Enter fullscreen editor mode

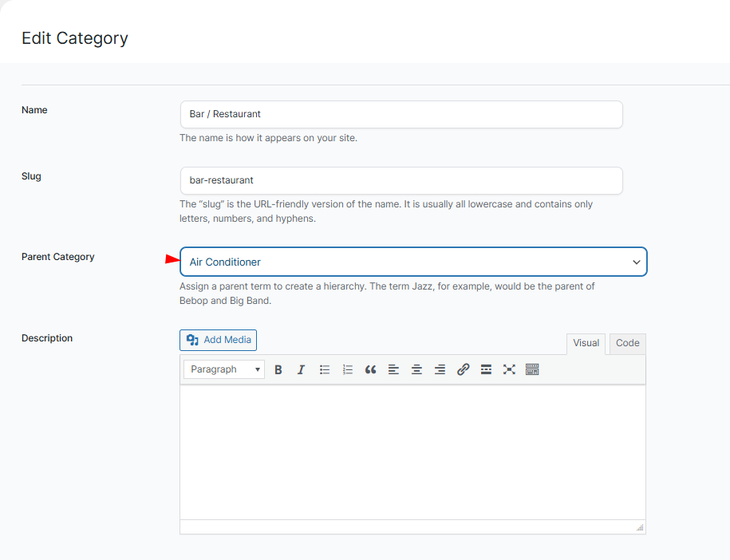509,369
